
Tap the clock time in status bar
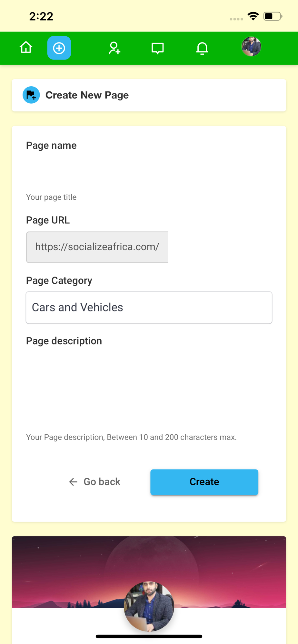(41, 16)
